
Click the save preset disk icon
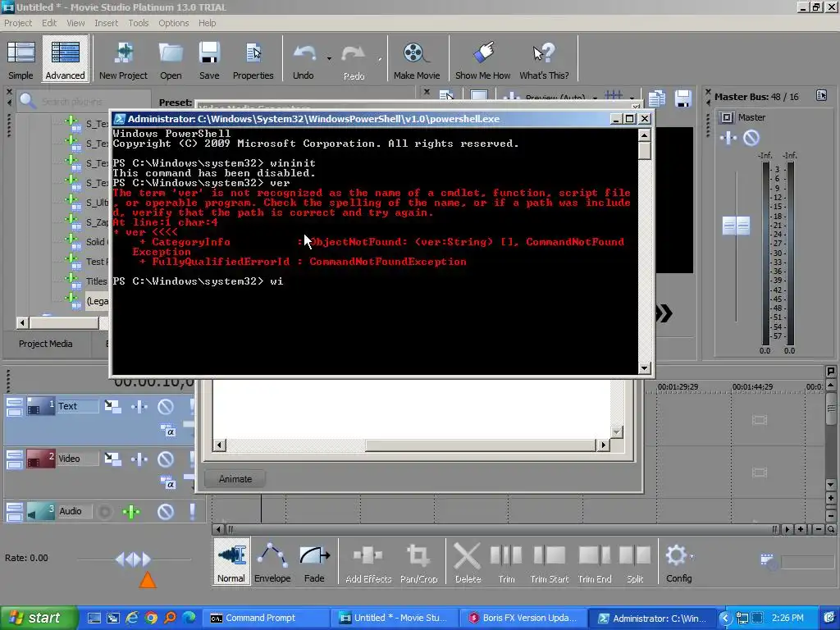tap(682, 98)
